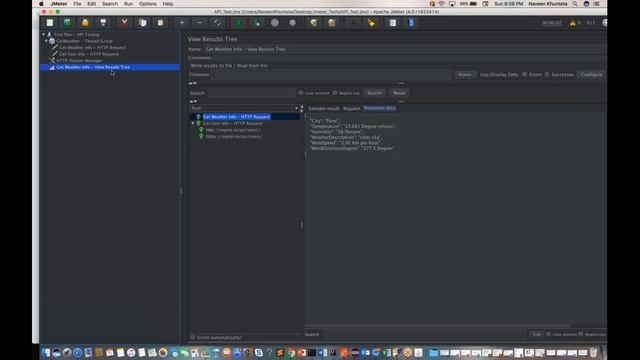Viewport: 640px width, 360px height.
Task: Toggle Regular exp. checkbox in bottom search bar
Action: (581, 334)
